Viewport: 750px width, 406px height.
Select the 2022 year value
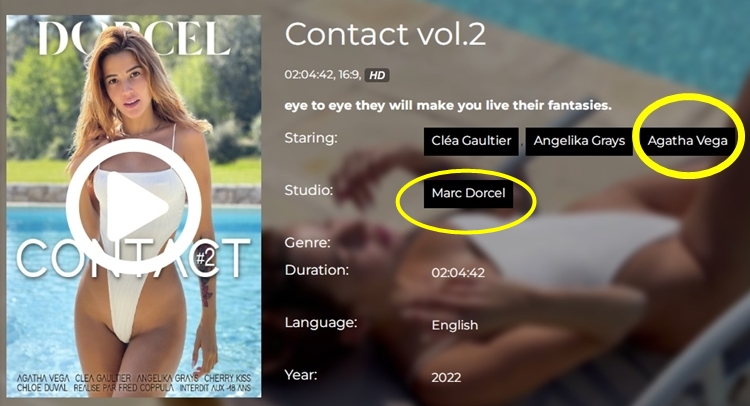coord(446,378)
